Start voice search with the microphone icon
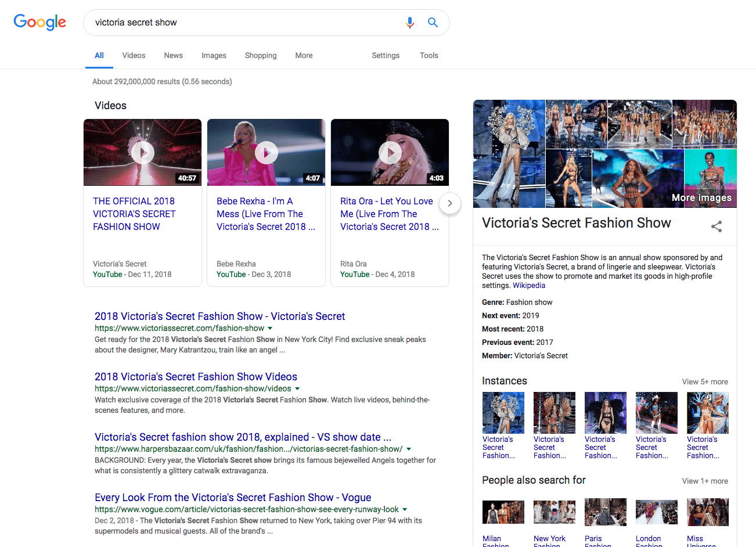Viewport: 756px width, 547px height. pyautogui.click(x=410, y=23)
